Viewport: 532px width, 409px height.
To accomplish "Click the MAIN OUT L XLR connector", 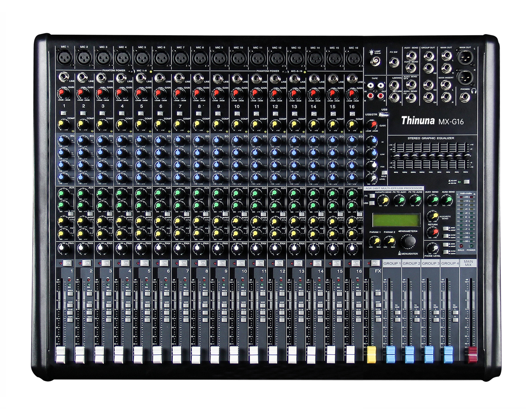I will coord(465,57).
